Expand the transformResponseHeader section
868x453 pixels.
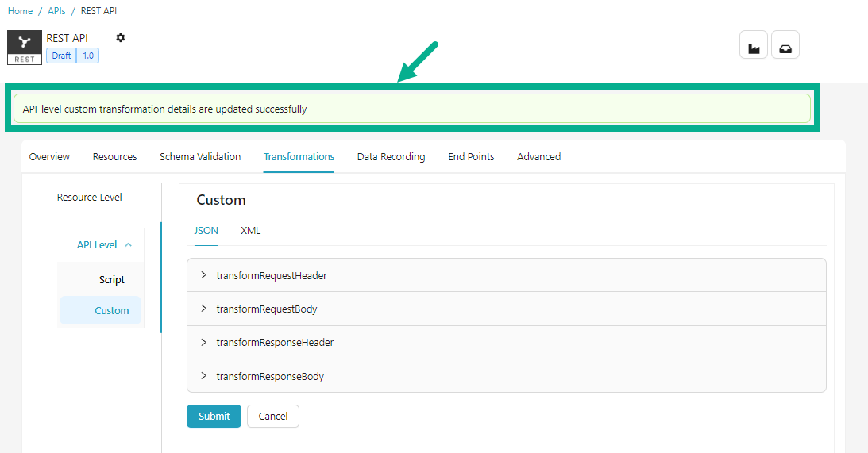pyautogui.click(x=204, y=343)
